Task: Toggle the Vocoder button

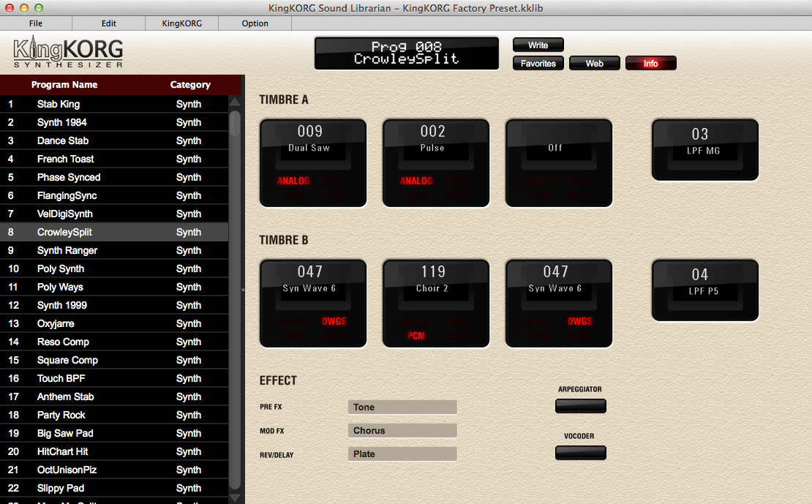Action: click(x=580, y=453)
